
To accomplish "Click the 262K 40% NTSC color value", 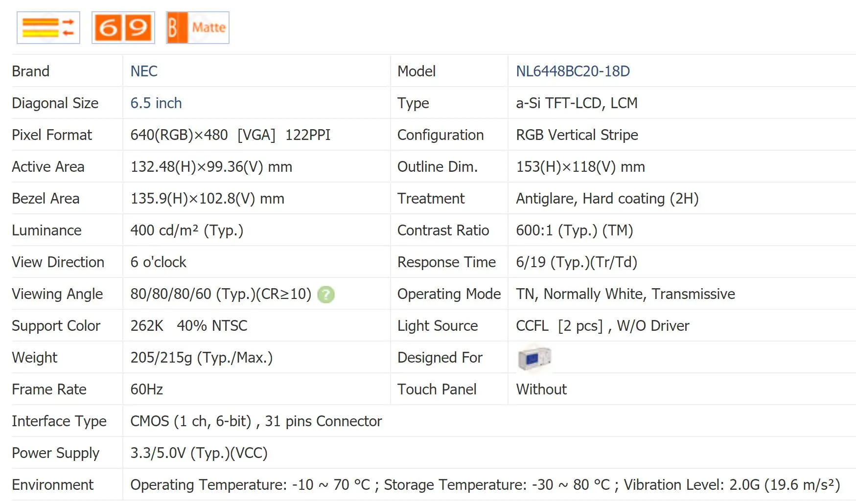I will pos(188,326).
